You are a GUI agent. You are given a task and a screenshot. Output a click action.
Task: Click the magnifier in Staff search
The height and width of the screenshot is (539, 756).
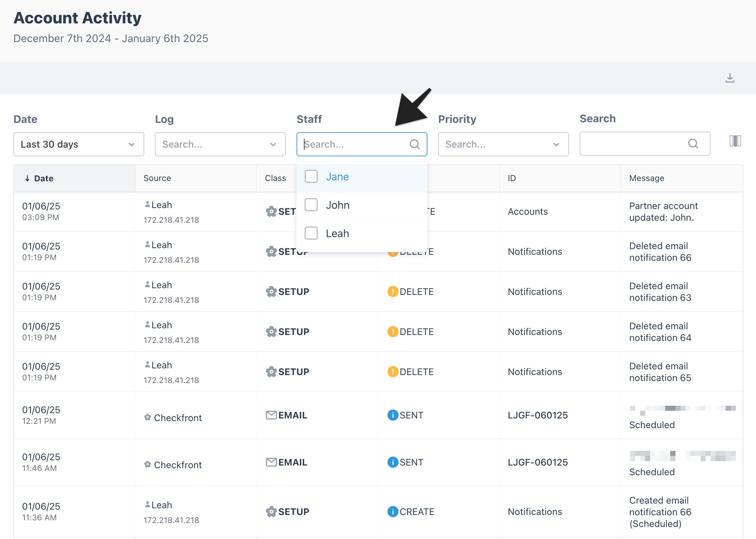pos(414,144)
